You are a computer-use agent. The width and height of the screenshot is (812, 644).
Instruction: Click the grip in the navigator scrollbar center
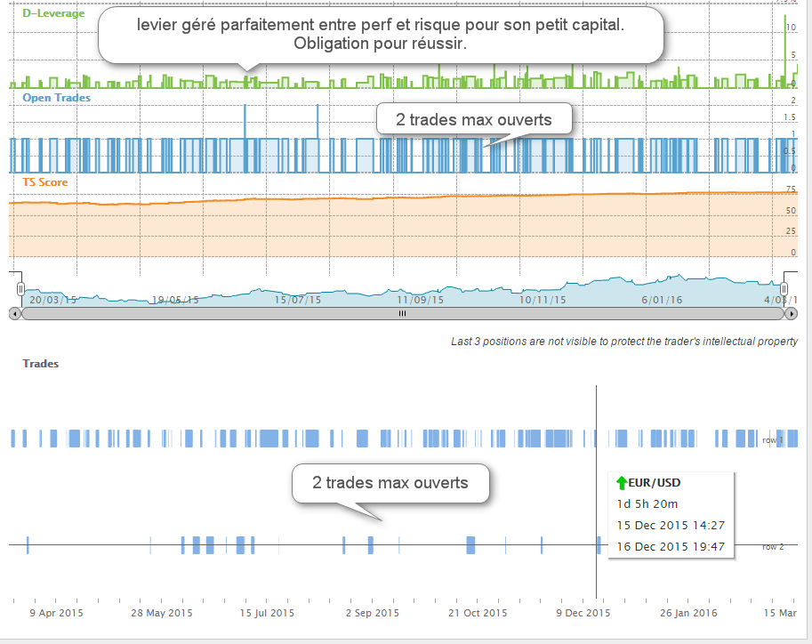(x=402, y=313)
